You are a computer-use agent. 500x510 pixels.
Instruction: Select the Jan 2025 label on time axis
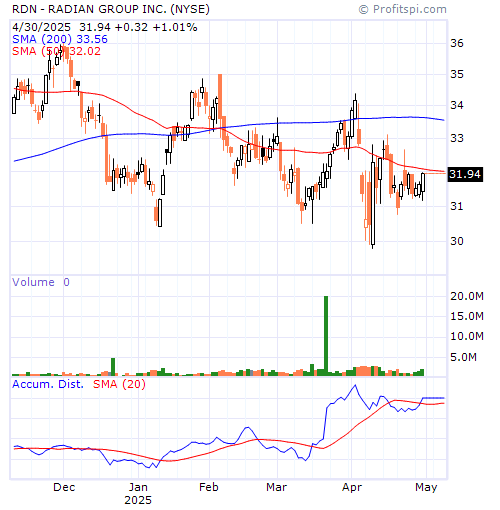pos(138,494)
